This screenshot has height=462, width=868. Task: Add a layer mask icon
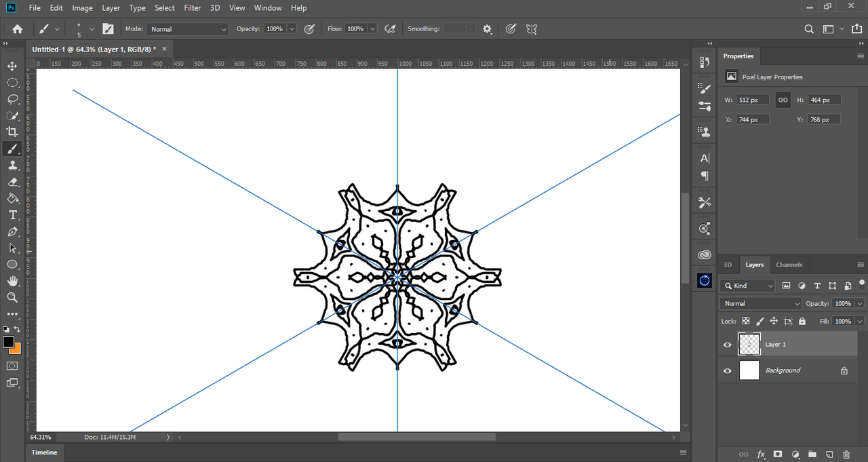[x=778, y=455]
